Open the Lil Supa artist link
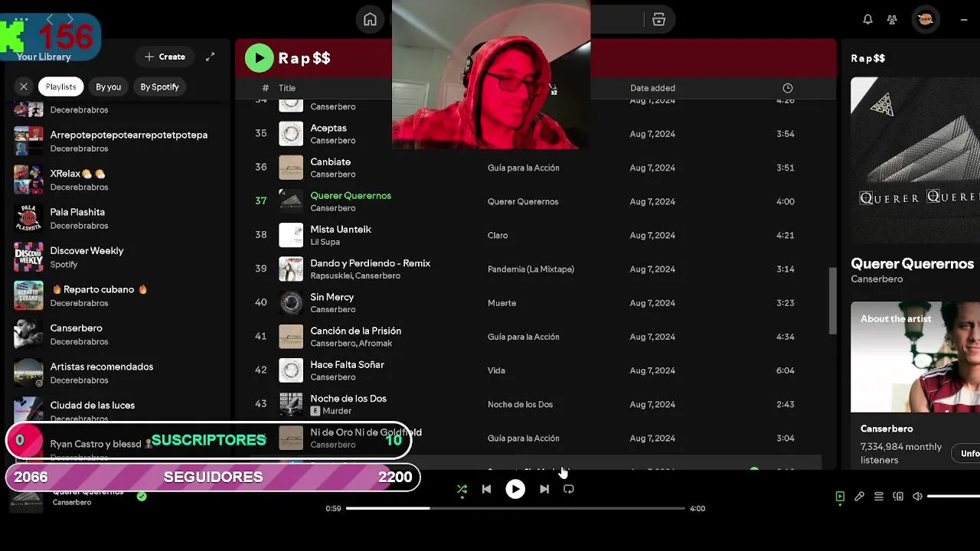 point(325,242)
